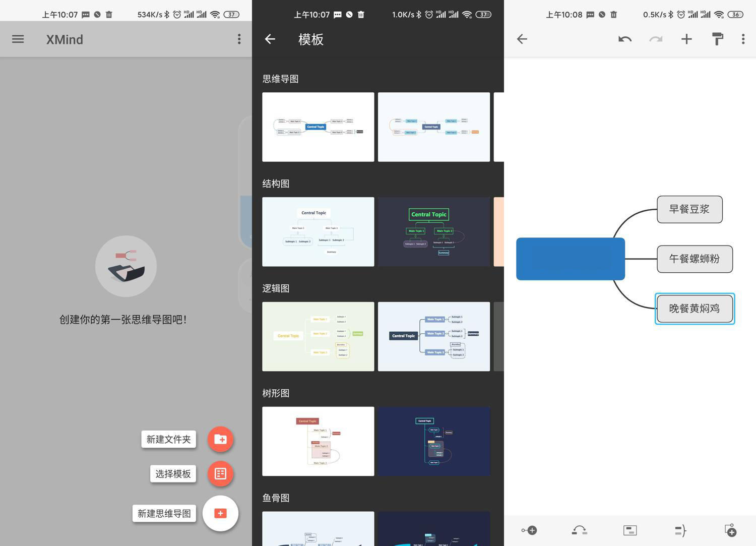Create a relationship line between topics

click(x=579, y=530)
